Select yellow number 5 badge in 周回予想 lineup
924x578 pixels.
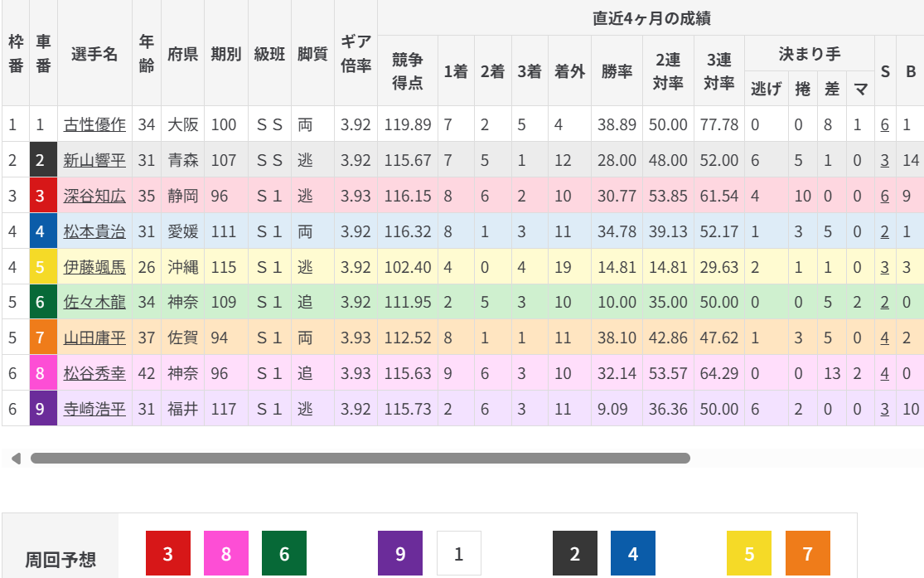(x=749, y=553)
